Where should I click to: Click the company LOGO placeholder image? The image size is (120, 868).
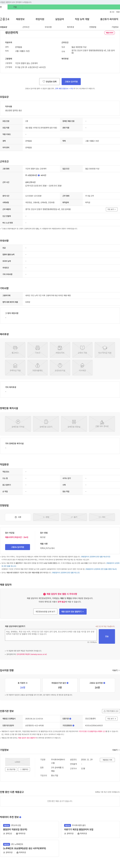coord(18,762)
